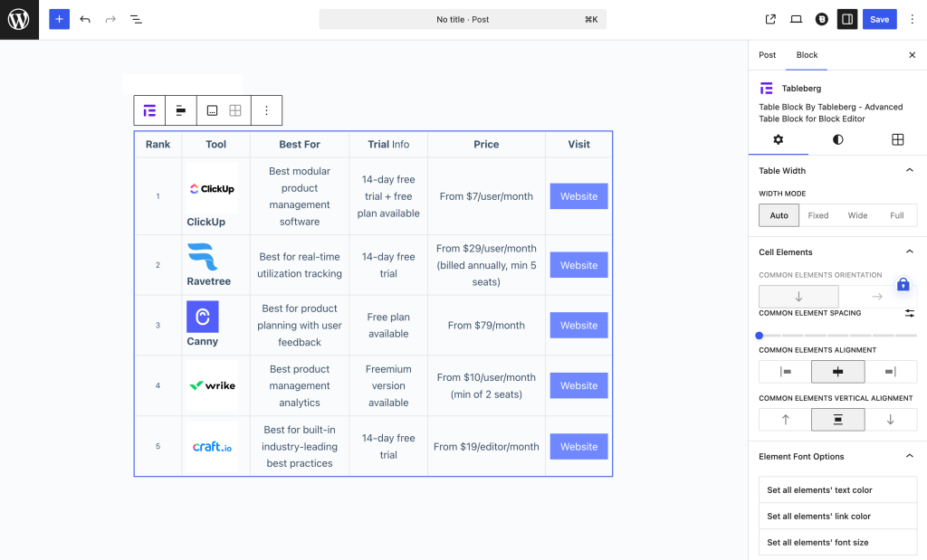Click the Ravetree row Website button
This screenshot has width=927, height=560.
pos(578,265)
